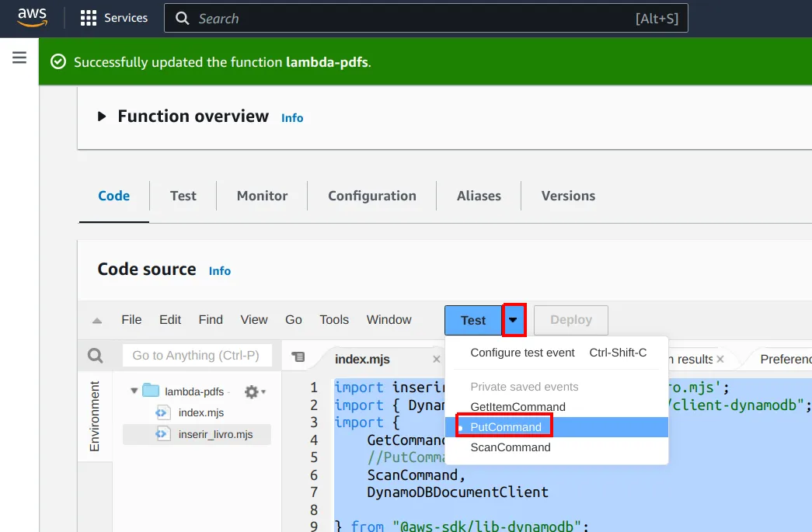Screen dimensions: 812x532
Task: Select the PutCommand saved event
Action: click(556, 427)
